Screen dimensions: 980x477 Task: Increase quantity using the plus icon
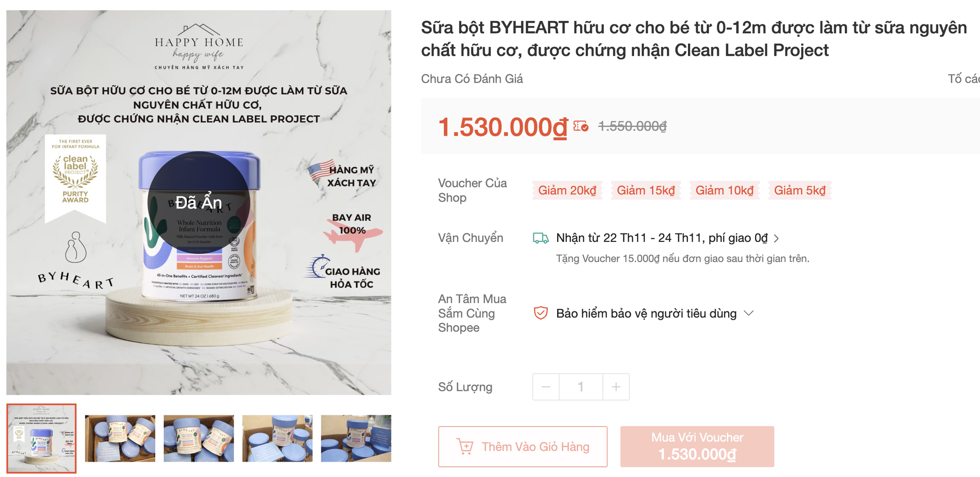[x=615, y=386]
